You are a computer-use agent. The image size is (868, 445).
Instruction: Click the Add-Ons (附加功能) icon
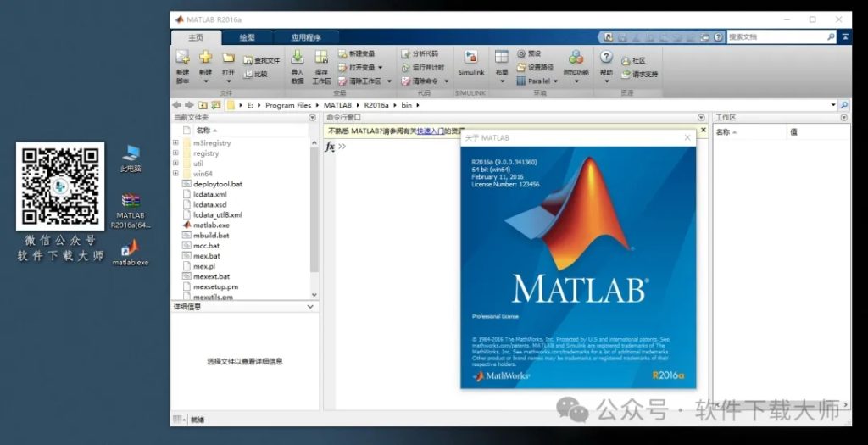pos(576,57)
